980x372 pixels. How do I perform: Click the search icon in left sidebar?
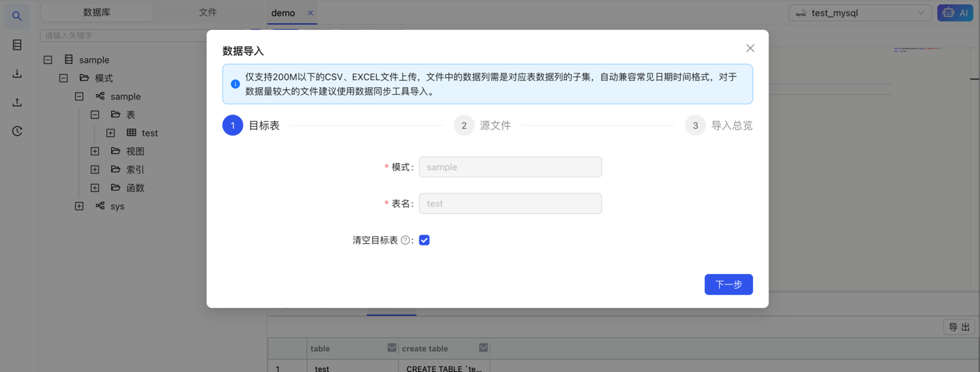(x=17, y=16)
